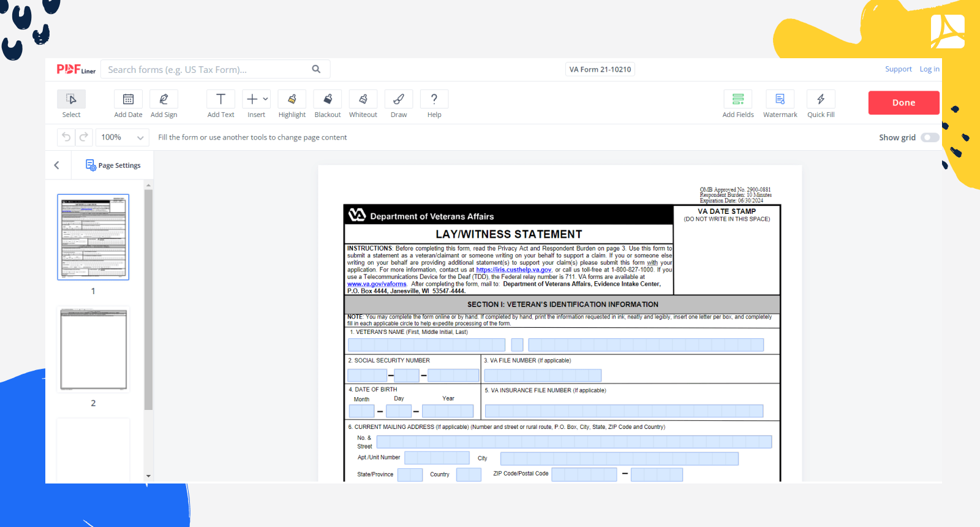Click date of birth Day field
This screenshot has width=980, height=527.
pos(399,411)
